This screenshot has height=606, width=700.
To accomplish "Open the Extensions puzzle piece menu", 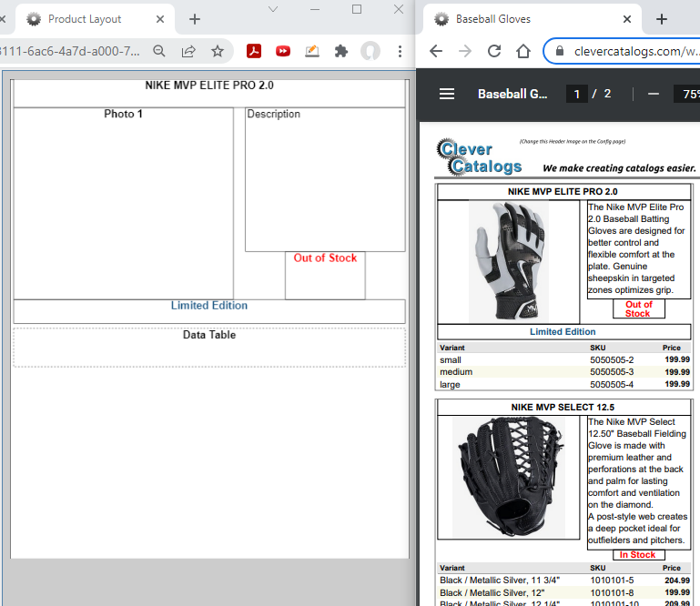I will [341, 51].
